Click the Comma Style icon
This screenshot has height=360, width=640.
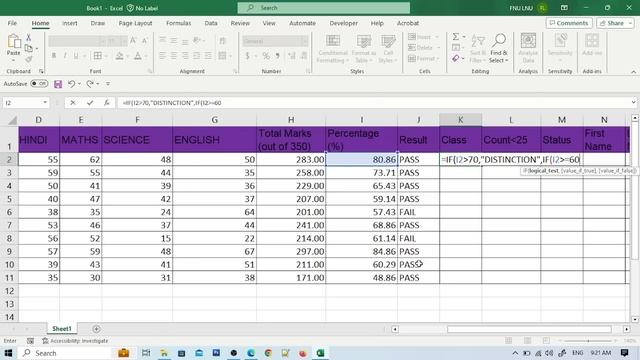tap(278, 56)
